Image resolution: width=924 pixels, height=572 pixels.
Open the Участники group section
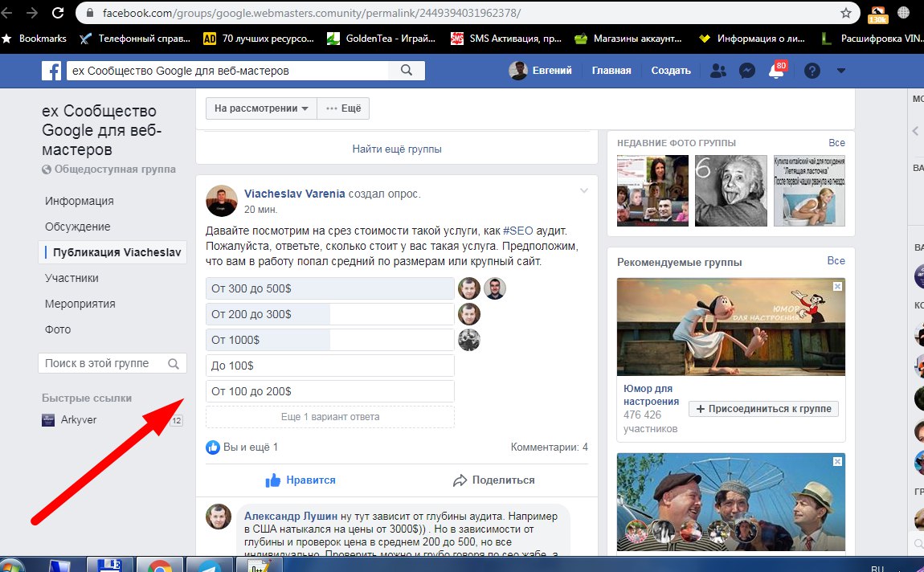(x=72, y=278)
